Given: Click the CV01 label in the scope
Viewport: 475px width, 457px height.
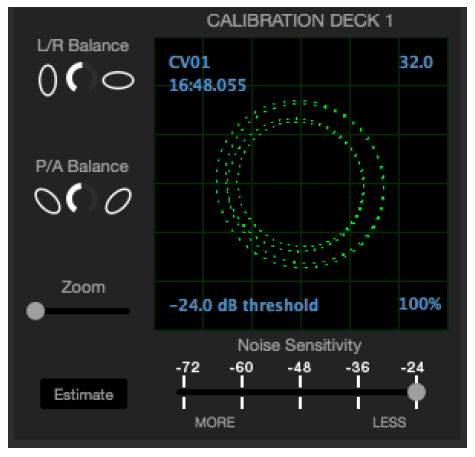Looking at the screenshot, I should click(189, 62).
